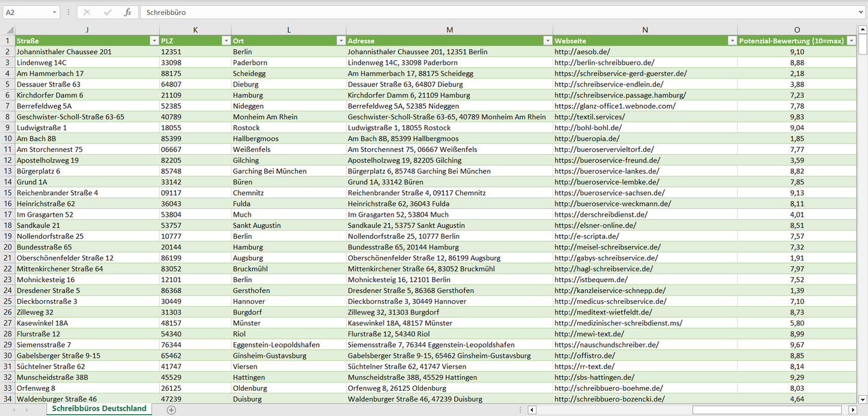
Task: Open the Potenzial-Bewertung filter dropdown
Action: pyautogui.click(x=851, y=41)
